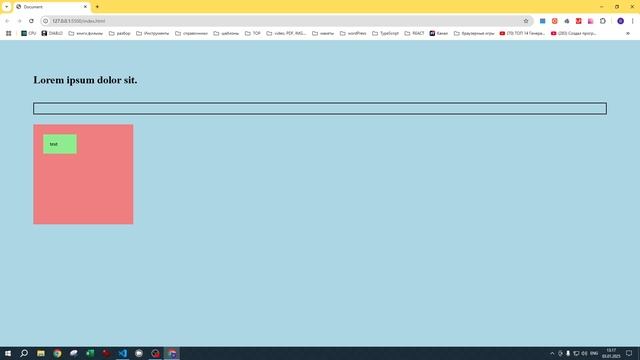Open the Apps grid shortcut in bookmarks bar
This screenshot has width=640, height=360.
pyautogui.click(x=9, y=33)
